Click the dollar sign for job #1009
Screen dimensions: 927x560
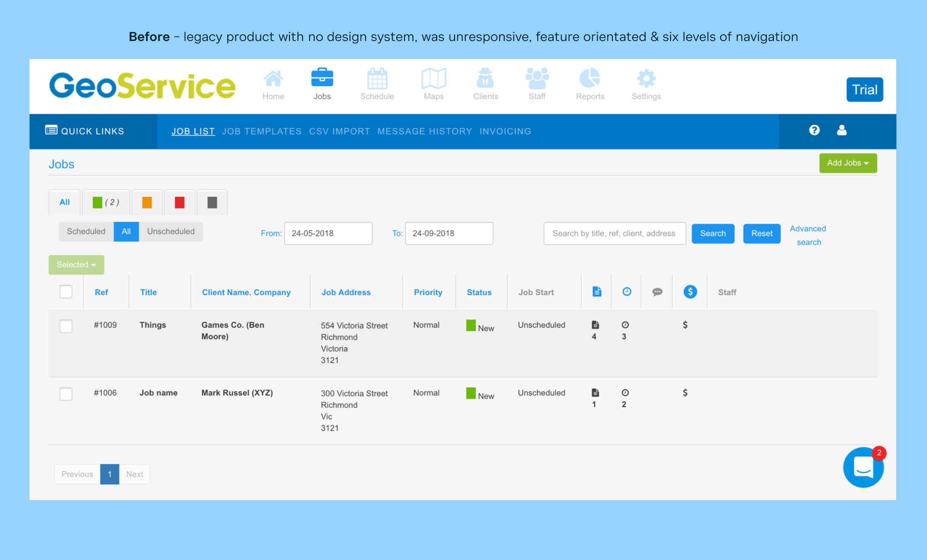pyautogui.click(x=685, y=325)
